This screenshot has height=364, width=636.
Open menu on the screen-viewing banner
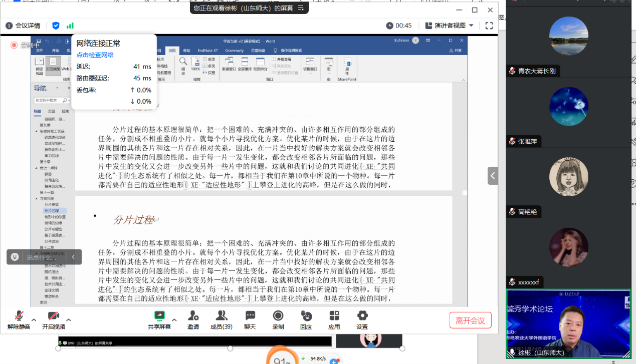pos(301,8)
